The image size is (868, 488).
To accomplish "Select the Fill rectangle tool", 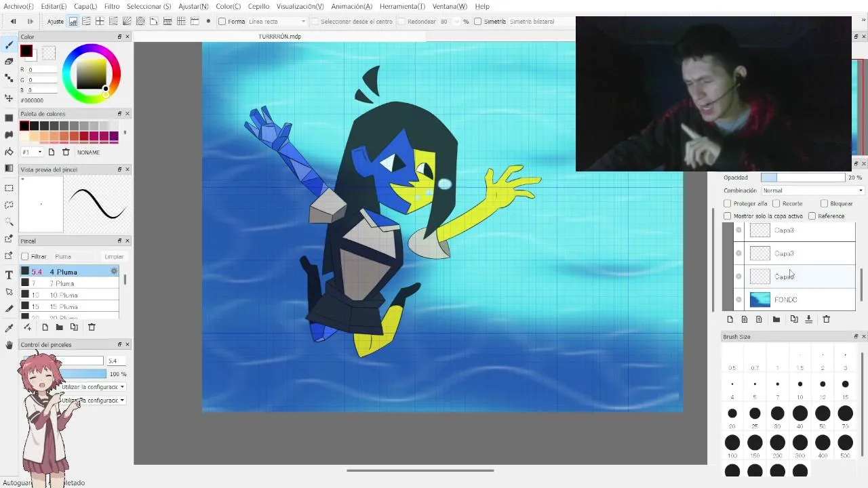I will [x=9, y=118].
